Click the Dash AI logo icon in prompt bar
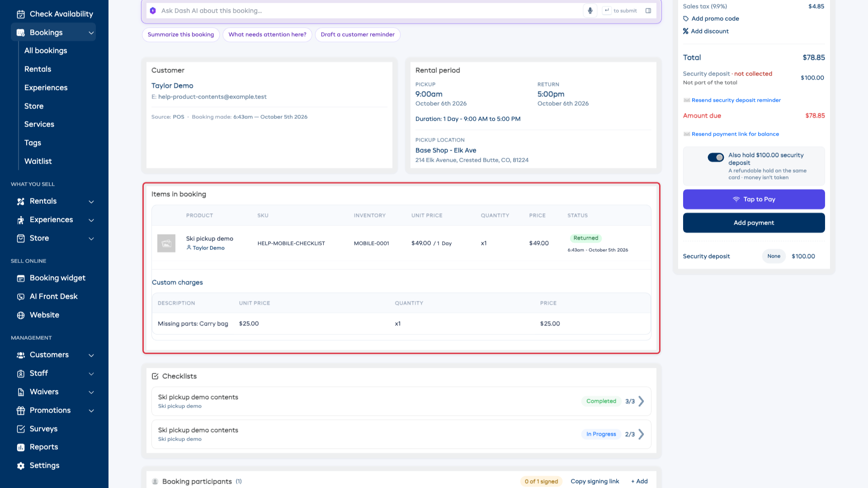Screen dimensions: 868x488 [153, 10]
